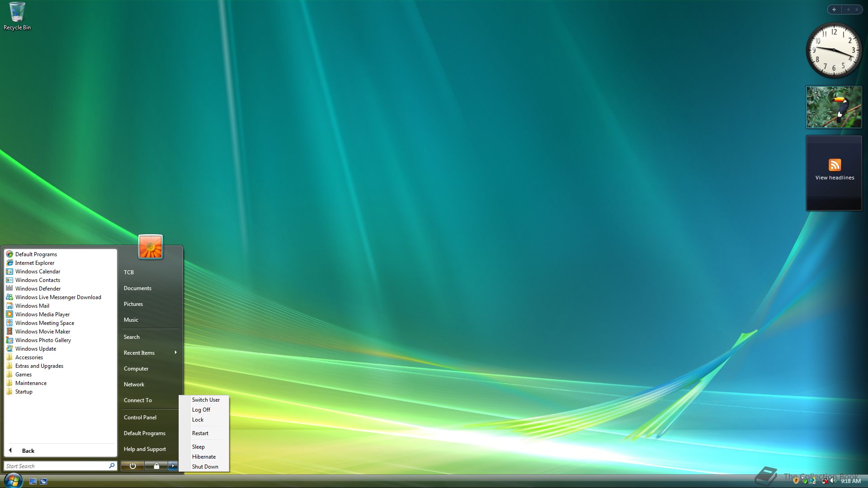Click the analog clock gadget
The height and width of the screenshot is (488, 868).
click(834, 50)
